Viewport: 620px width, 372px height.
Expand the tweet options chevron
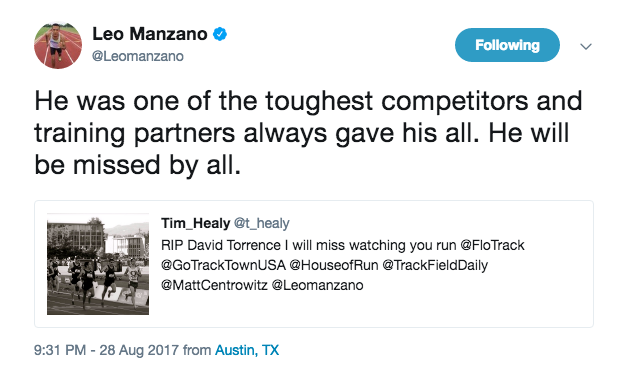pyautogui.click(x=586, y=46)
